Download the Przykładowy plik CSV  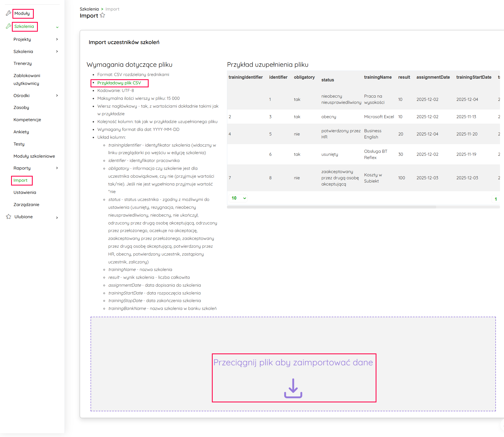pyautogui.click(x=119, y=83)
